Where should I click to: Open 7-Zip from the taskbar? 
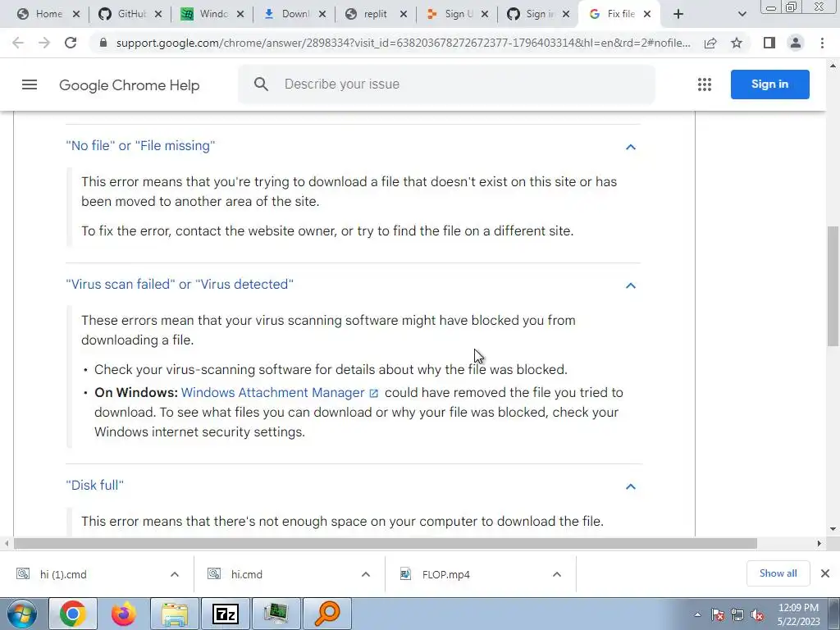point(225,614)
